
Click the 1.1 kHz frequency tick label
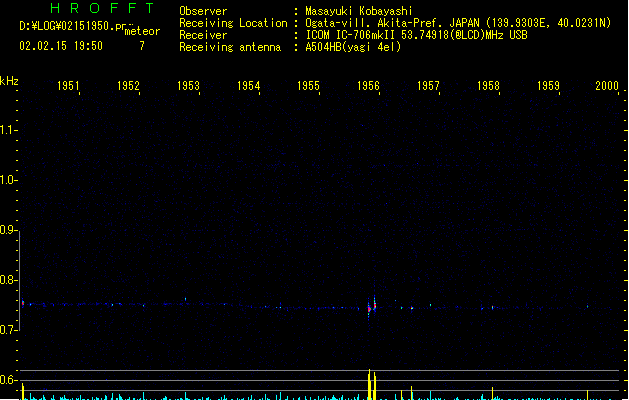7,130
